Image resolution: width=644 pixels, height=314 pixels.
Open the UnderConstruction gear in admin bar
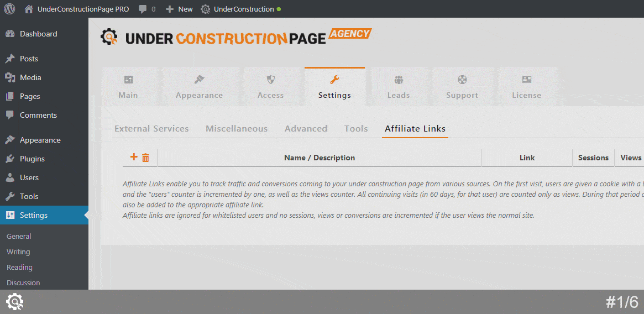pos(206,9)
